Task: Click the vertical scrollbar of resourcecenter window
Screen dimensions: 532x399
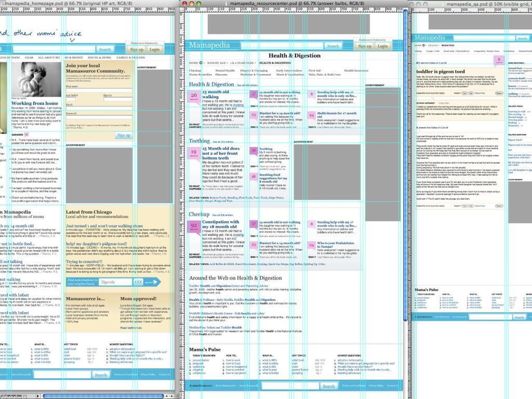Action: click(x=406, y=156)
